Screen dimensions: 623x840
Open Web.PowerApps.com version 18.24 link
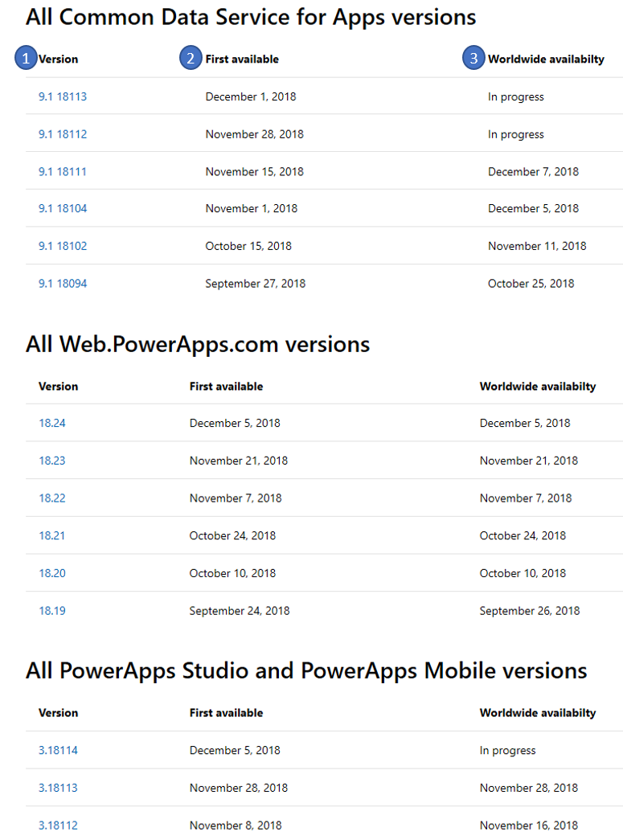[x=52, y=423]
